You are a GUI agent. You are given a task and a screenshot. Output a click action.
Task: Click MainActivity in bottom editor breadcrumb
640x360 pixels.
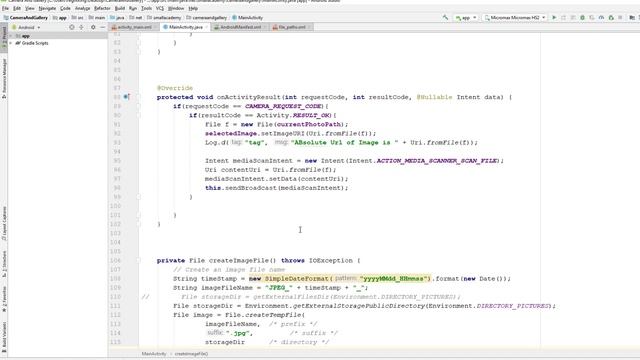(154, 354)
